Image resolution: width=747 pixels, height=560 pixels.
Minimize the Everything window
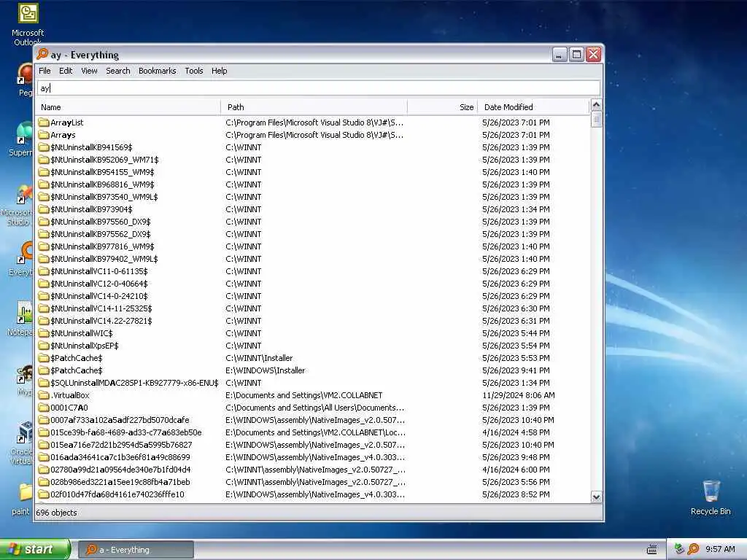click(x=560, y=55)
